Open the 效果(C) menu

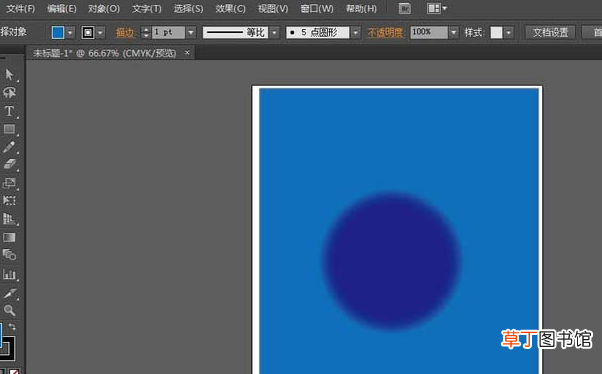pyautogui.click(x=230, y=8)
